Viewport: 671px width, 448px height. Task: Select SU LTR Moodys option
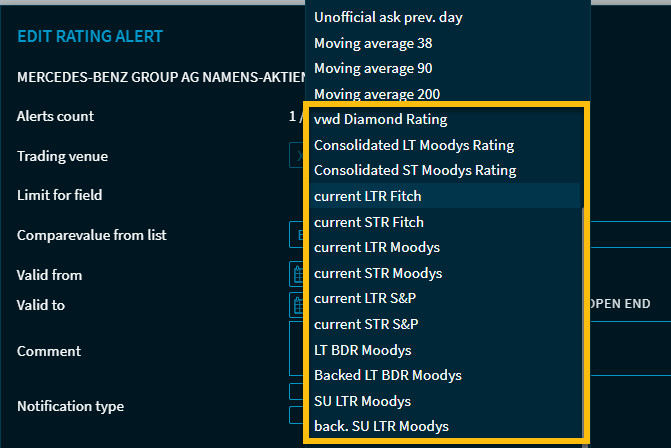point(362,401)
